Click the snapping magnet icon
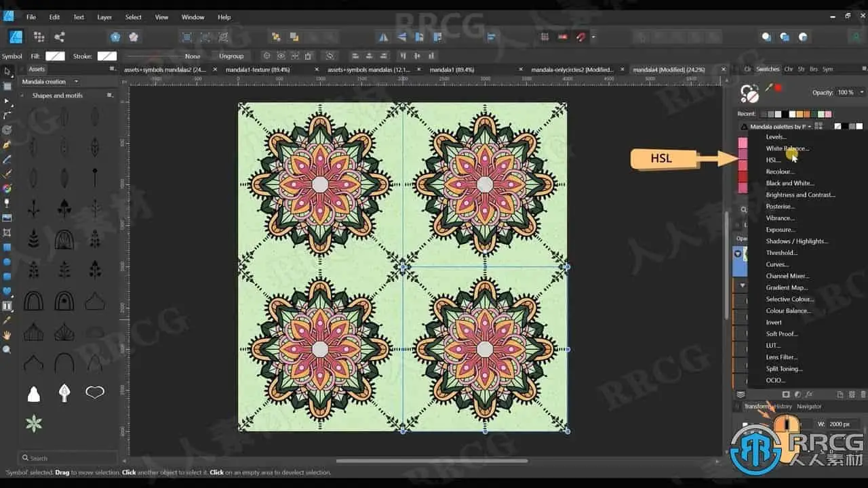 coord(580,37)
